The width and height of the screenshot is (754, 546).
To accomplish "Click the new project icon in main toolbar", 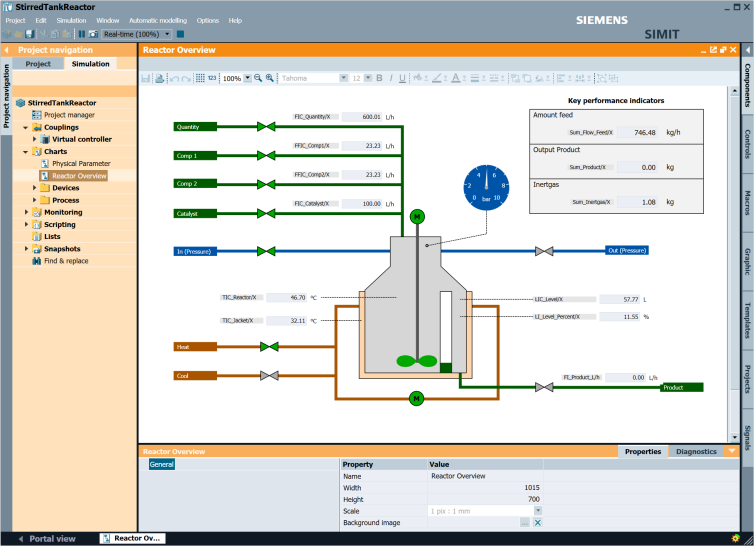I will [7, 34].
